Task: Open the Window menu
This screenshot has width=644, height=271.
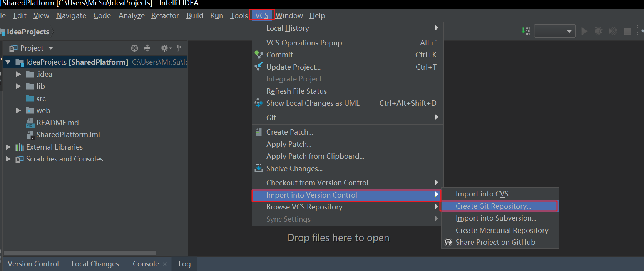Action: click(x=289, y=15)
